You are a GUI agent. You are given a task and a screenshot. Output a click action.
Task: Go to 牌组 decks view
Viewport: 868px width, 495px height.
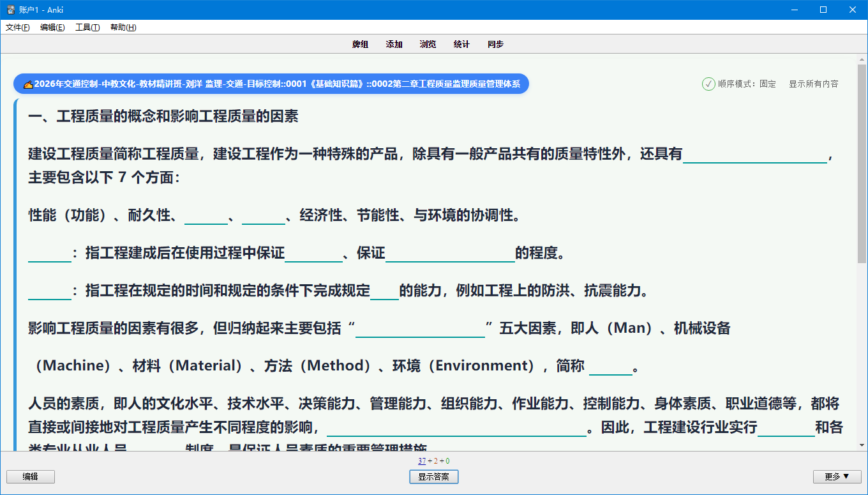361,44
